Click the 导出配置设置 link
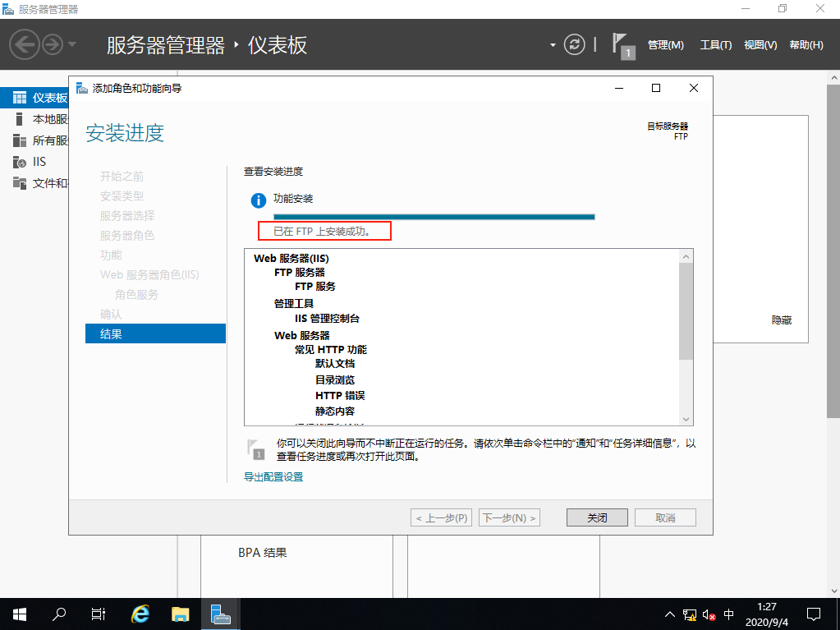Screen dimensions: 840x630 (x=273, y=476)
